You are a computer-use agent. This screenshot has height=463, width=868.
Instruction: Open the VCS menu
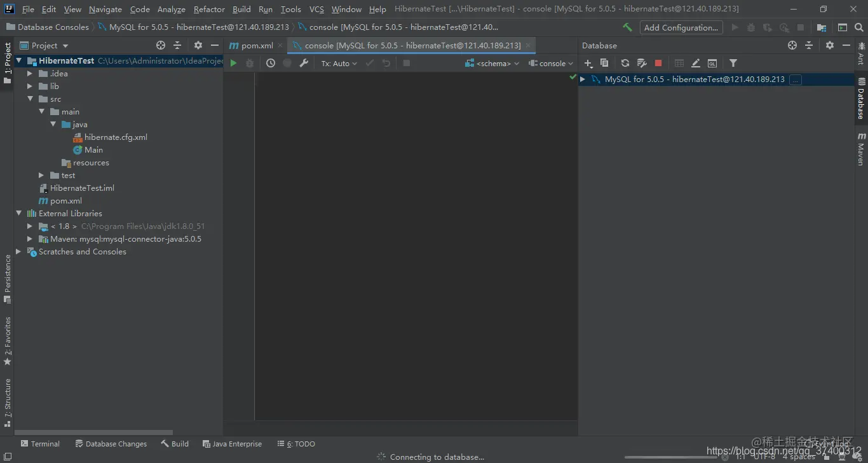(316, 9)
